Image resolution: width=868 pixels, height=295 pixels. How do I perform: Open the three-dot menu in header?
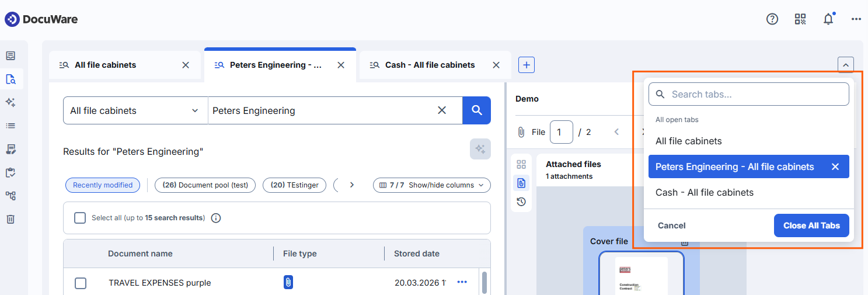coord(856,19)
